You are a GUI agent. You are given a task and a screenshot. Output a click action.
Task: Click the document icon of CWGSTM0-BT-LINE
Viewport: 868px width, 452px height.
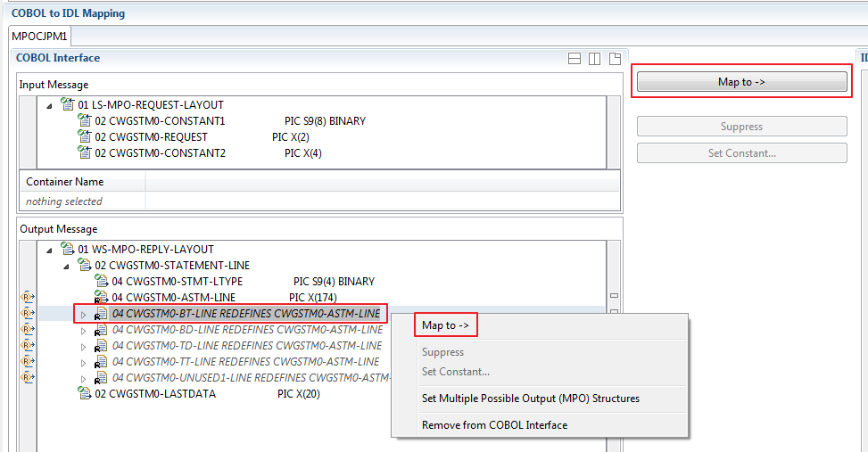coord(102,314)
